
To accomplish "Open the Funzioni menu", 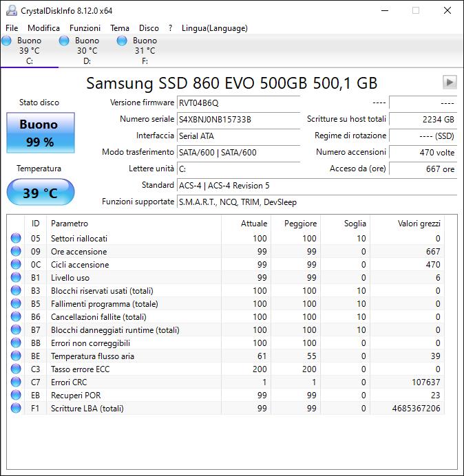I will pos(85,28).
